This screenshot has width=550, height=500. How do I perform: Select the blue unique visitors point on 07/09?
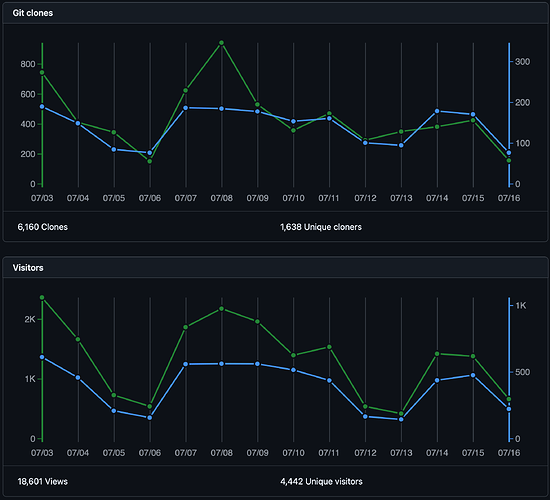[x=257, y=364]
